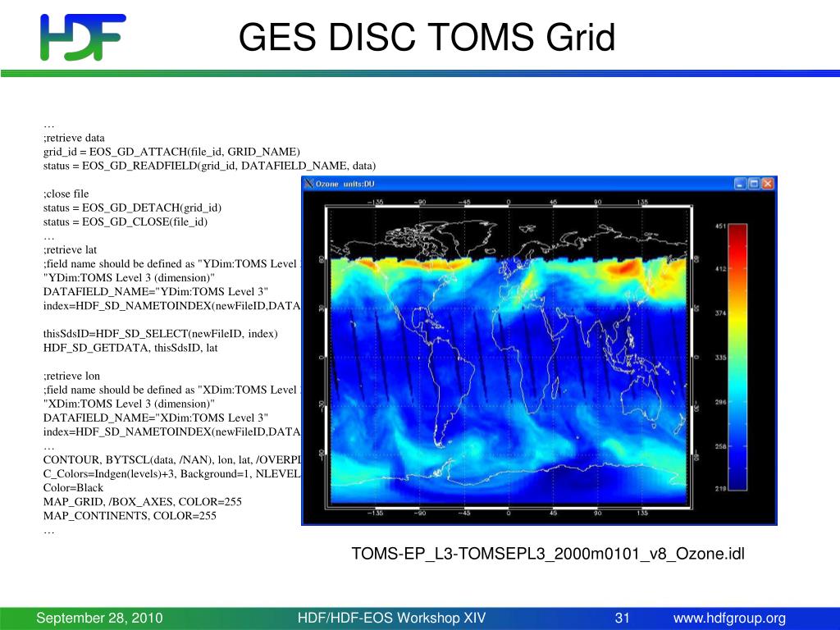The image size is (840, 630).
Task: Click the 374 color bar label
Action: coord(720,313)
